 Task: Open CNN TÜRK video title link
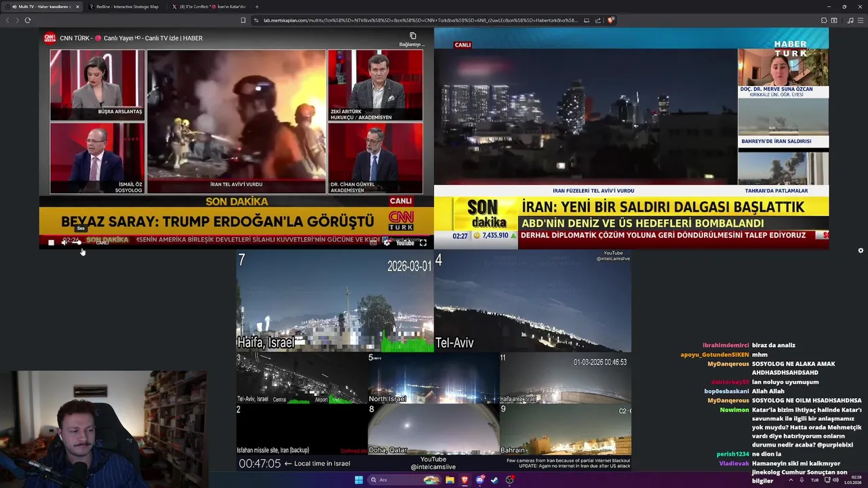click(x=131, y=38)
